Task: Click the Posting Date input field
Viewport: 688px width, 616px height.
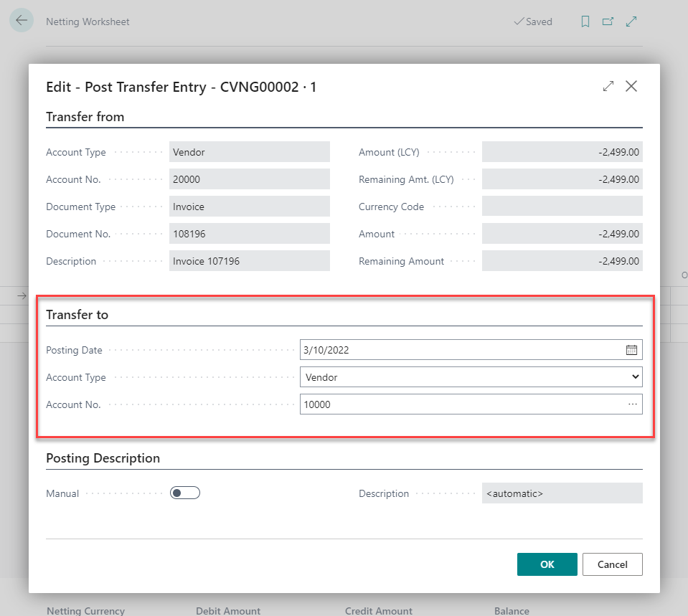Action: point(459,350)
